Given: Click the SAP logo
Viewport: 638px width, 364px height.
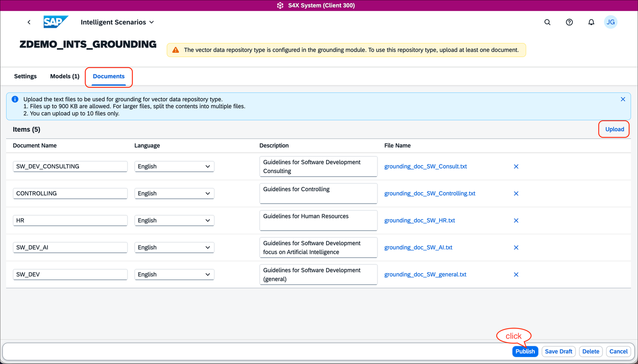Looking at the screenshot, I should (x=56, y=22).
